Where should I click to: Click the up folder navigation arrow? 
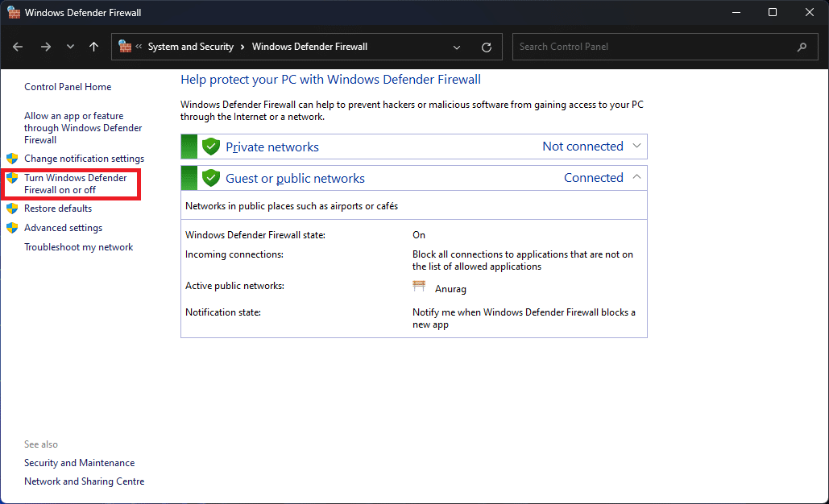click(x=93, y=46)
